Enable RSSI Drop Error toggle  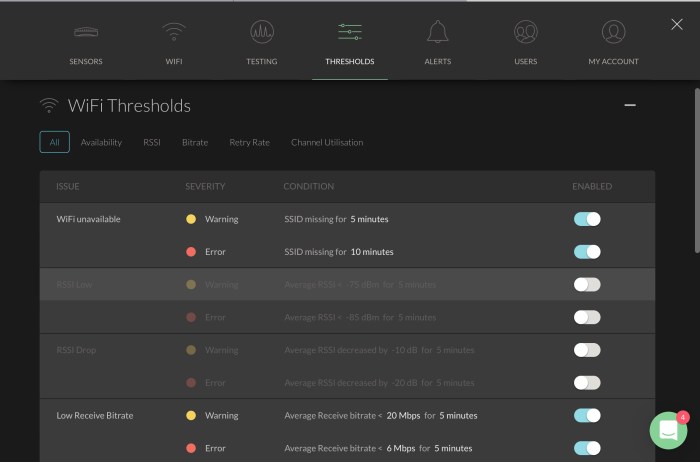[587, 383]
